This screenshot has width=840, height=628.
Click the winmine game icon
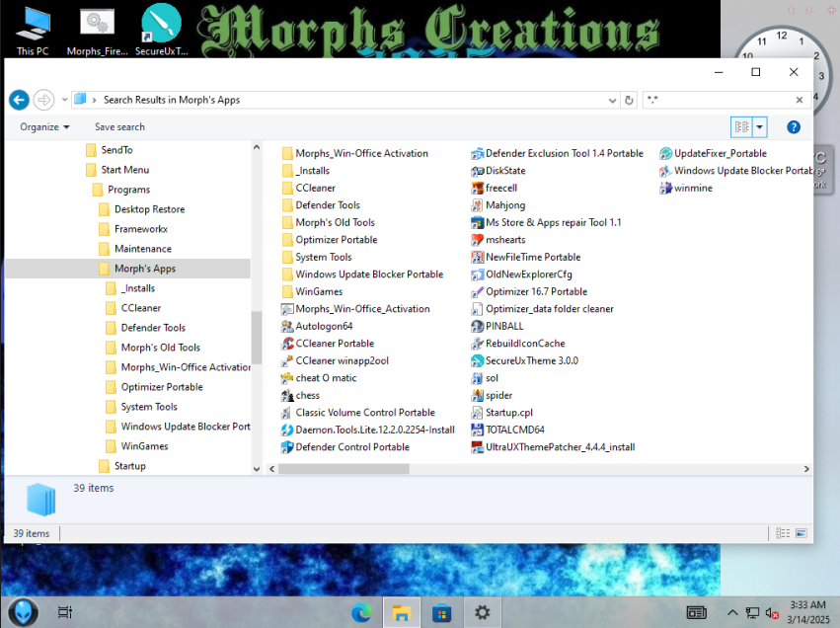coord(665,188)
